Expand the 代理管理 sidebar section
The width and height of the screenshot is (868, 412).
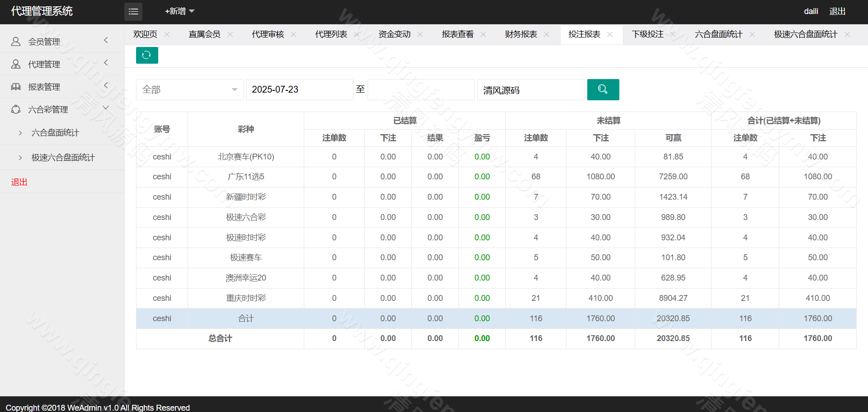click(x=62, y=64)
